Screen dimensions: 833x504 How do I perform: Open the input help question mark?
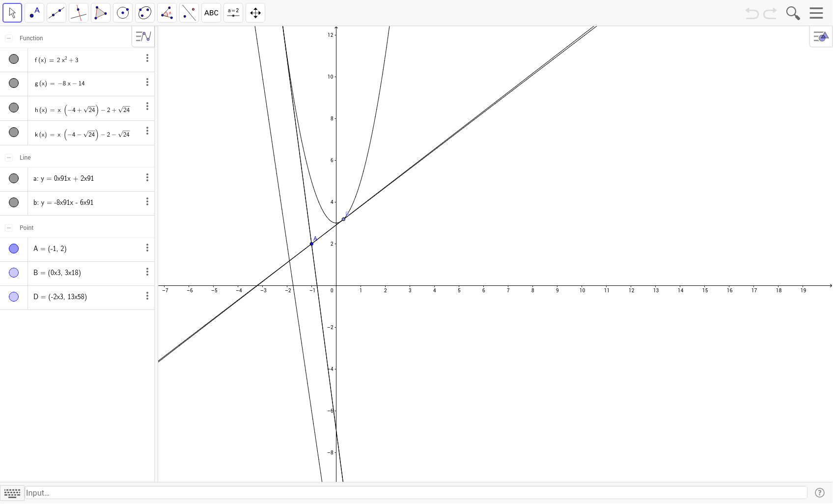click(x=819, y=493)
